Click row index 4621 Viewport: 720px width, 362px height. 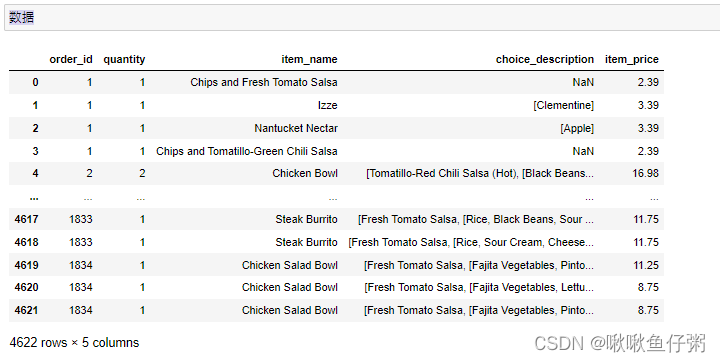26,310
